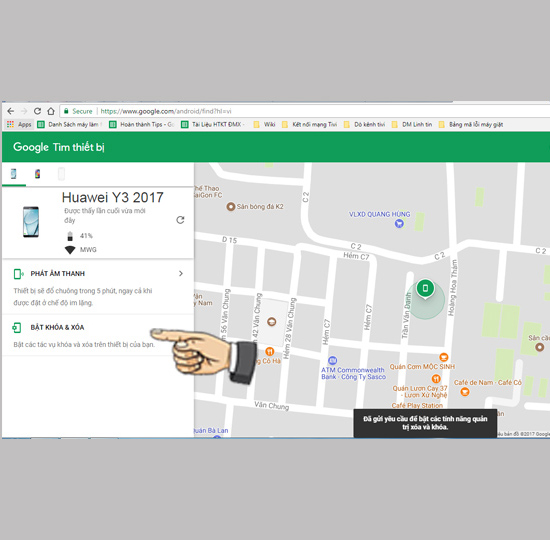Image resolution: width=550 pixels, height=540 pixels.
Task: Open the Wiki bookmark folder
Action: tap(264, 125)
